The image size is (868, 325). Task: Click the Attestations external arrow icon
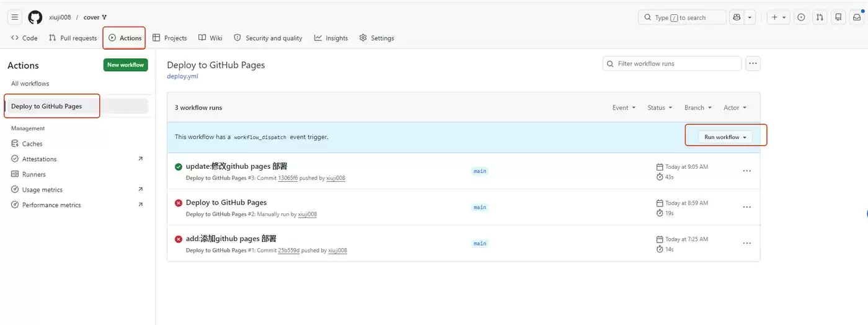tap(140, 159)
